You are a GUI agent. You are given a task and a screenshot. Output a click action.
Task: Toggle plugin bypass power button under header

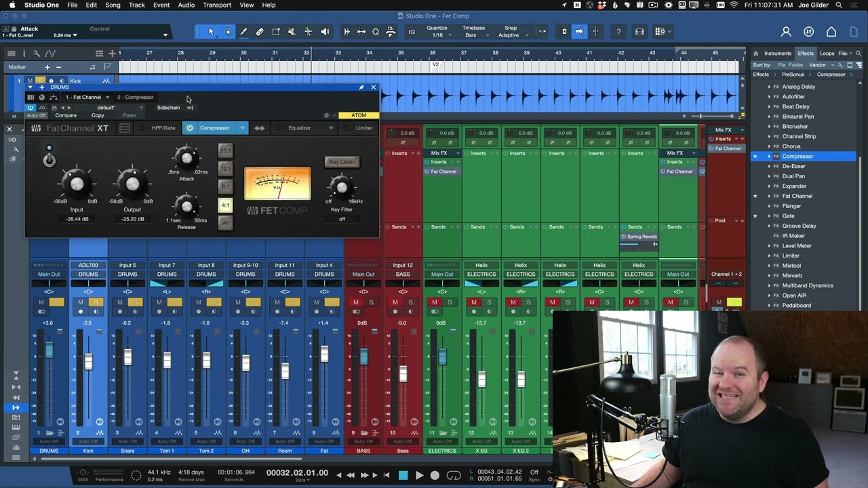(31, 108)
